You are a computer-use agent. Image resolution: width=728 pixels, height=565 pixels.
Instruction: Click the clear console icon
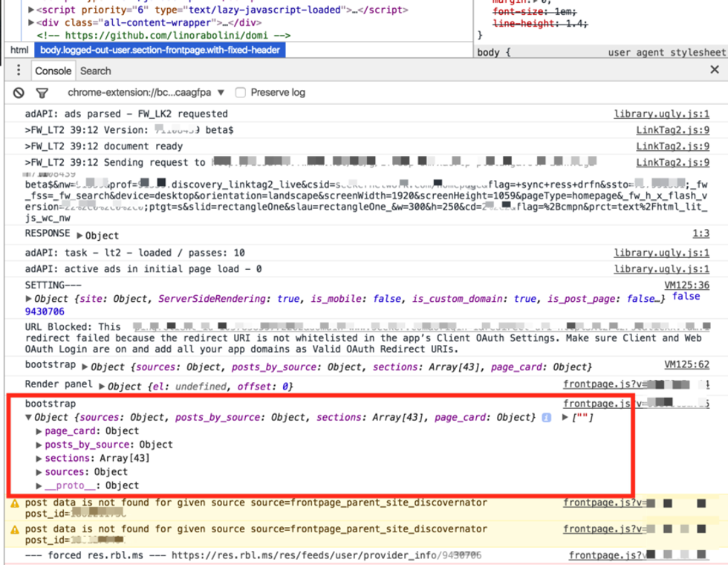pos(19,93)
